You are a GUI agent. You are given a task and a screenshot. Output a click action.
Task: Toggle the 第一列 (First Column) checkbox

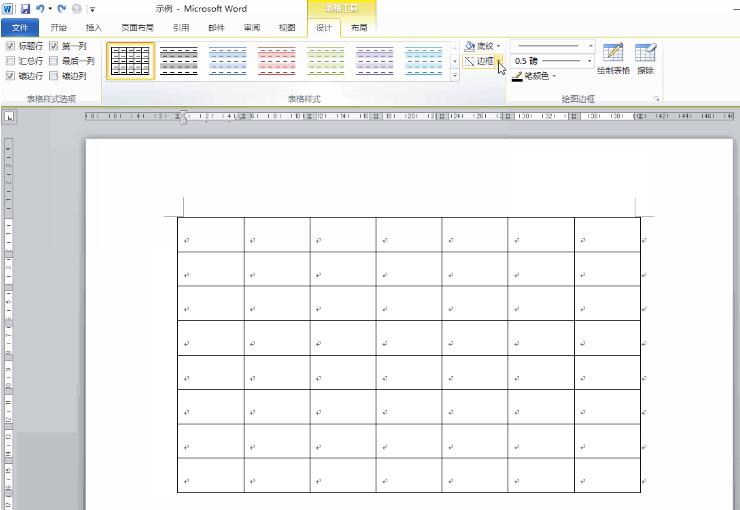[54, 46]
